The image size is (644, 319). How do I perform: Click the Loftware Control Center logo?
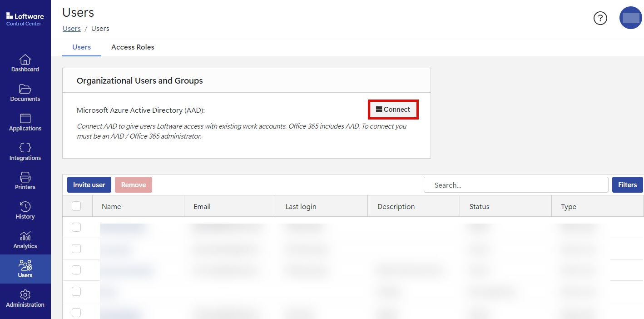[x=25, y=20]
